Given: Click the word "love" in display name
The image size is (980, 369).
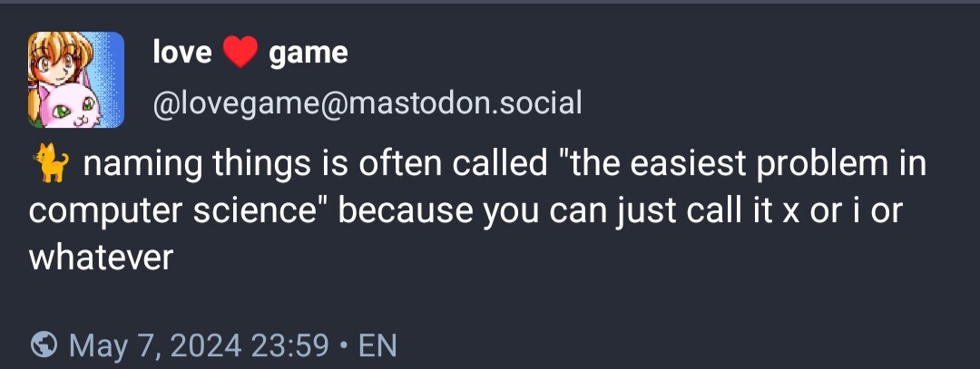Looking at the screenshot, I should (x=181, y=53).
